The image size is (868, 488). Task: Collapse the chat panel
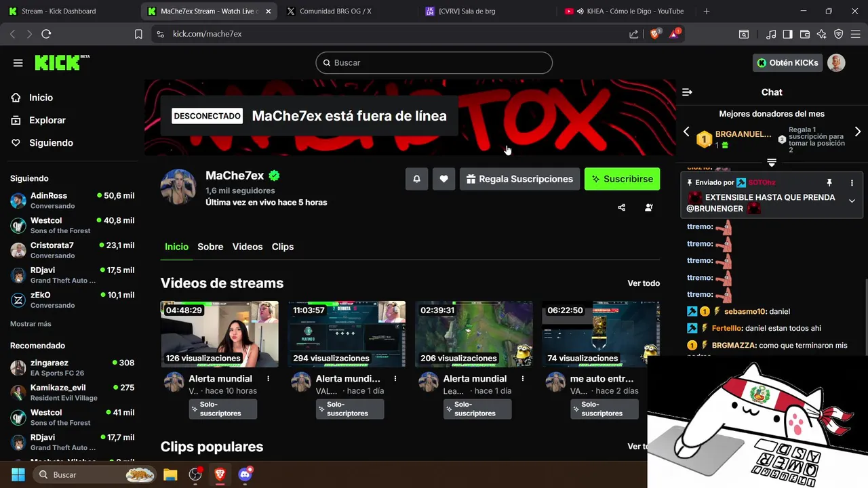pos(687,92)
